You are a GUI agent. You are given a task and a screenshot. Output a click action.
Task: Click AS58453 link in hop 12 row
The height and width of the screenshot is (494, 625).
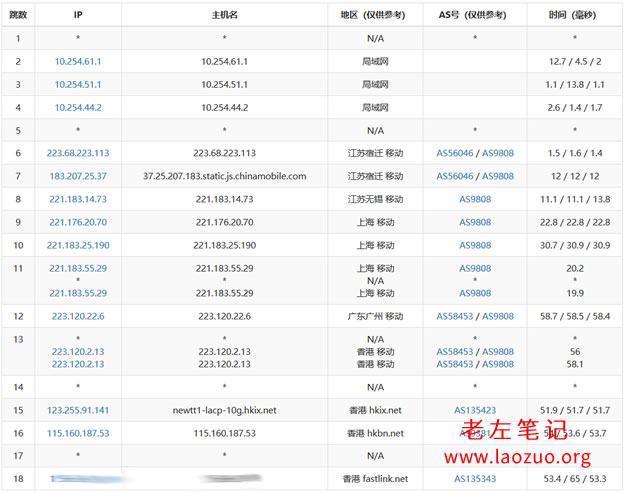point(456,316)
